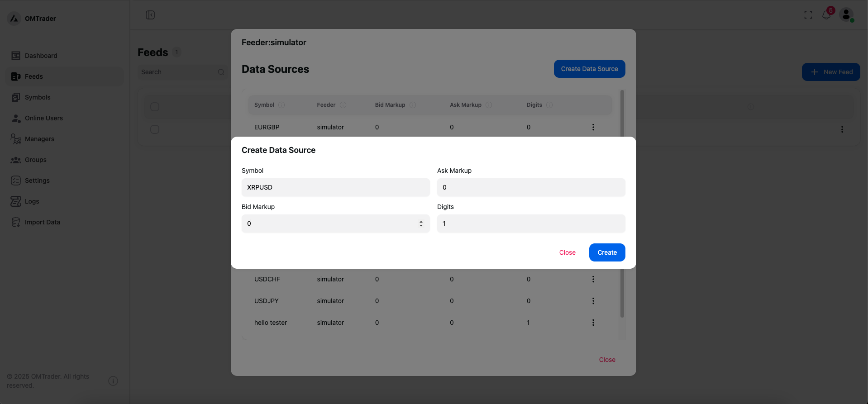Click Close at bottom of Feeder dialog
This screenshot has width=868, height=404.
click(607, 360)
